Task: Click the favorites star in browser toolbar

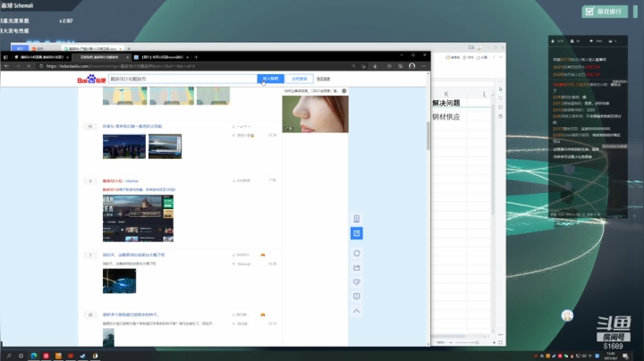Action: (389, 66)
